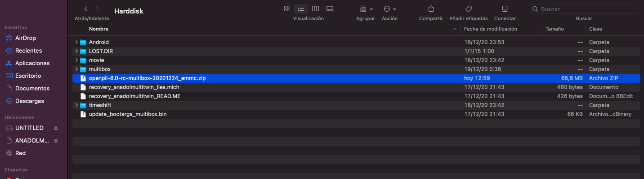Screen dimensions: 644x179
Task: Click the Compartir share icon
Action: coord(431,9)
